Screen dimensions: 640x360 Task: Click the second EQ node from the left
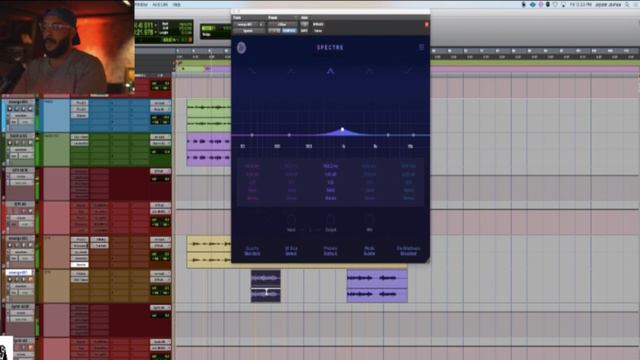[x=289, y=135]
